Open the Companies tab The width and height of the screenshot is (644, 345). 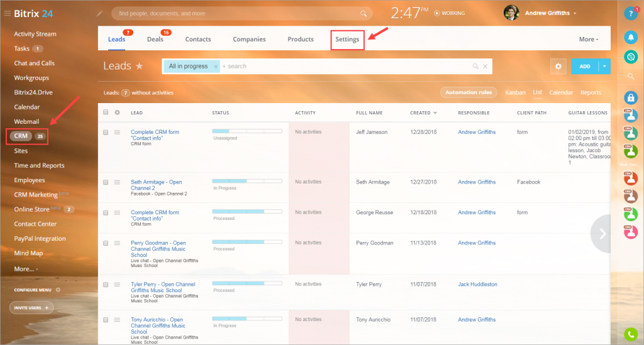pyautogui.click(x=249, y=40)
